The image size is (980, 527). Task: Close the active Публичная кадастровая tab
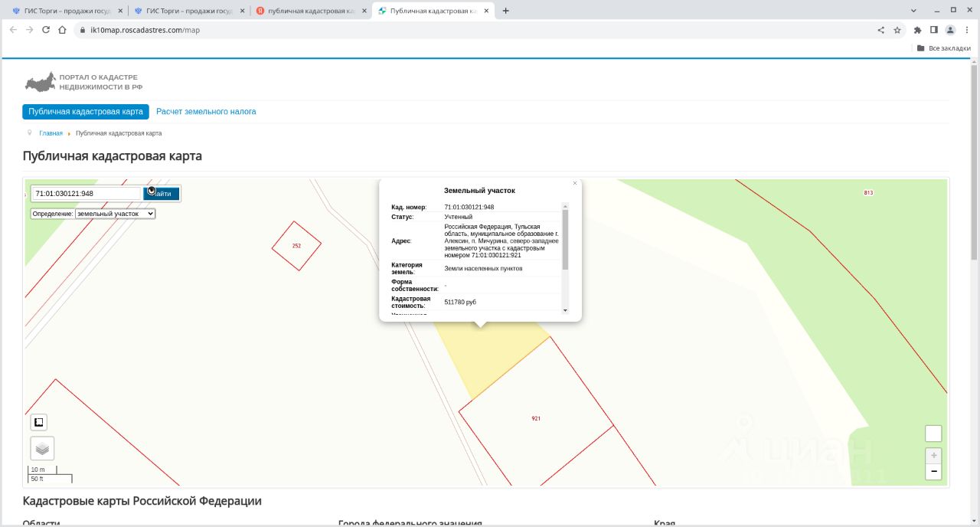pyautogui.click(x=485, y=11)
